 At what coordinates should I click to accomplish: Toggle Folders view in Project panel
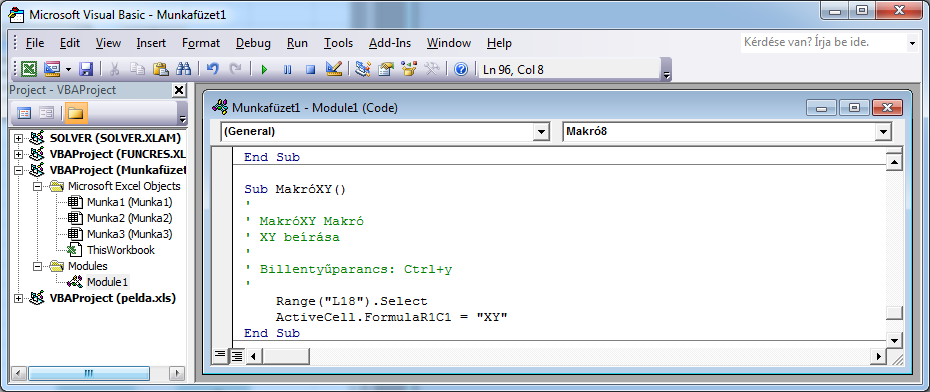[75, 113]
